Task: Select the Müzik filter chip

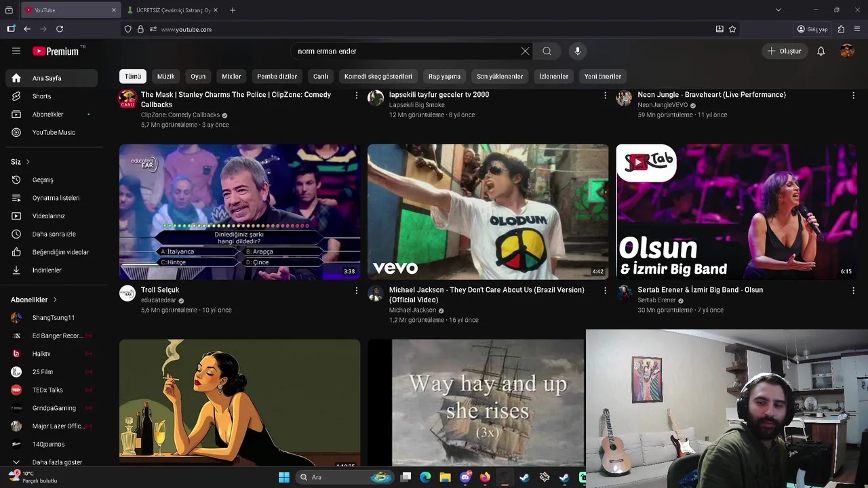Action: click(166, 77)
